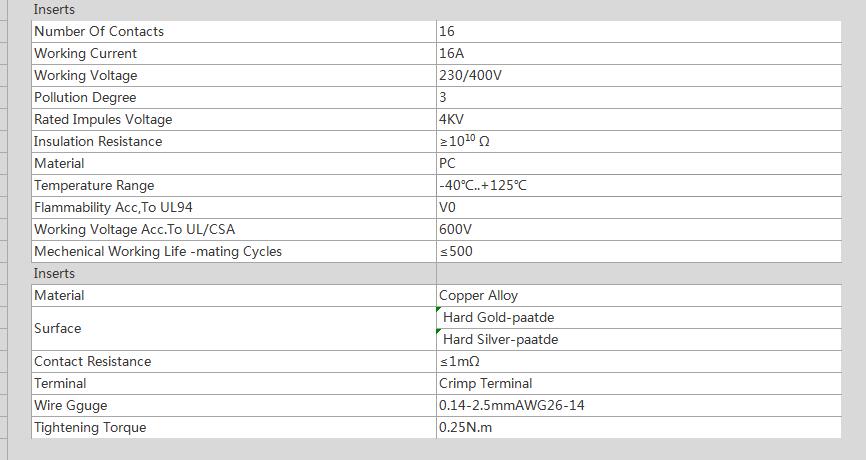866x460 pixels.
Task: Select the Pollution Degree label cell
Action: pyautogui.click(x=234, y=98)
